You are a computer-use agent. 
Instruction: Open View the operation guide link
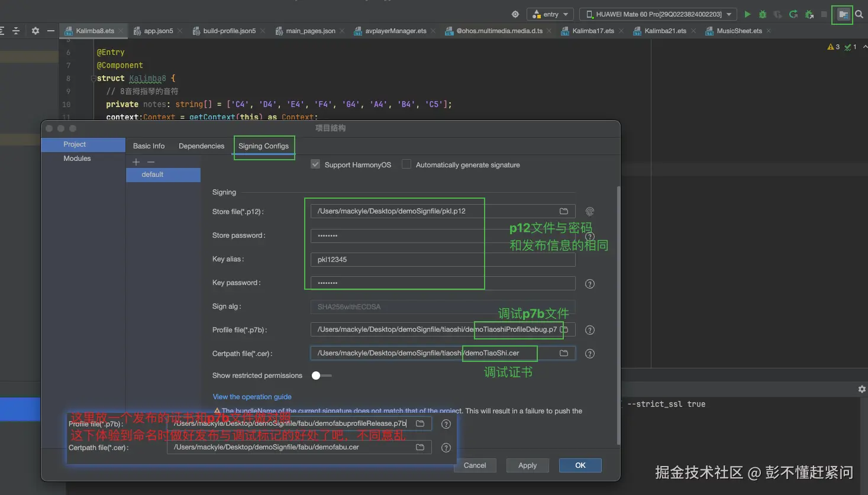(252, 397)
